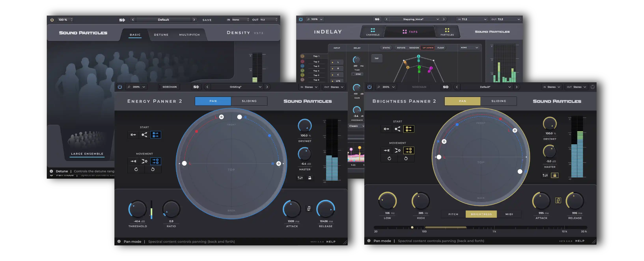Click frequency range slider in Brightness Panner
The width and height of the screenshot is (644, 261).
(480, 228)
